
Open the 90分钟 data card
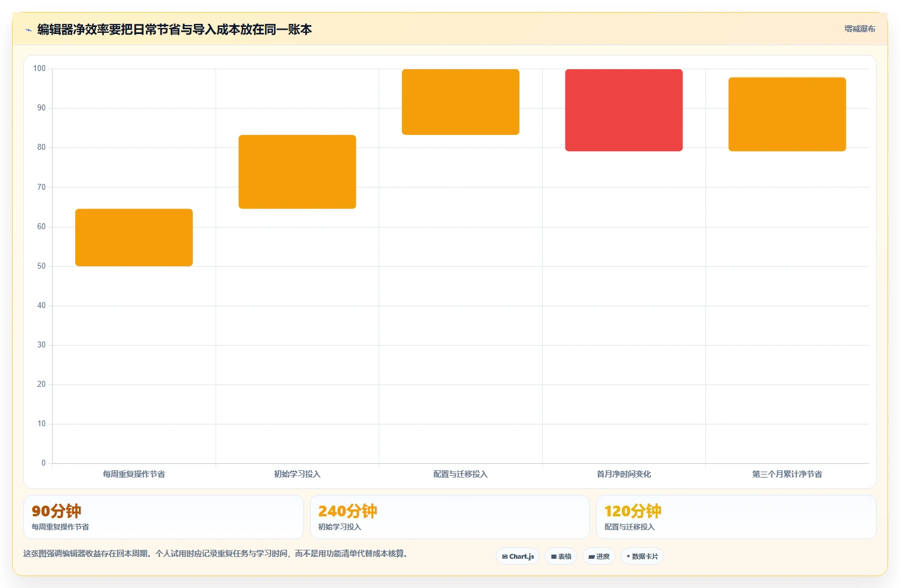164,517
